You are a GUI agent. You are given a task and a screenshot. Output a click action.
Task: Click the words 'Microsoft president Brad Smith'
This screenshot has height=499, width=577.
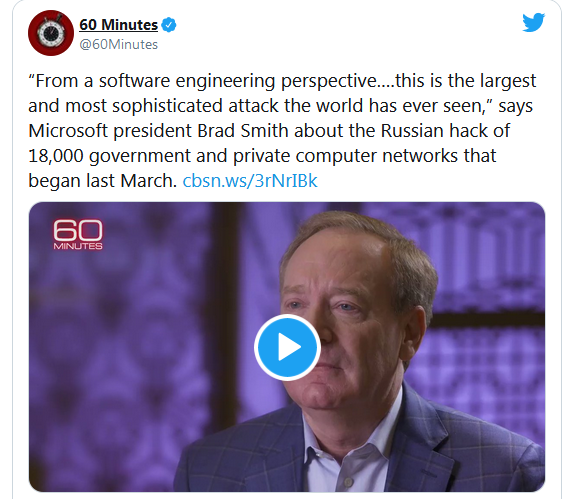point(158,131)
